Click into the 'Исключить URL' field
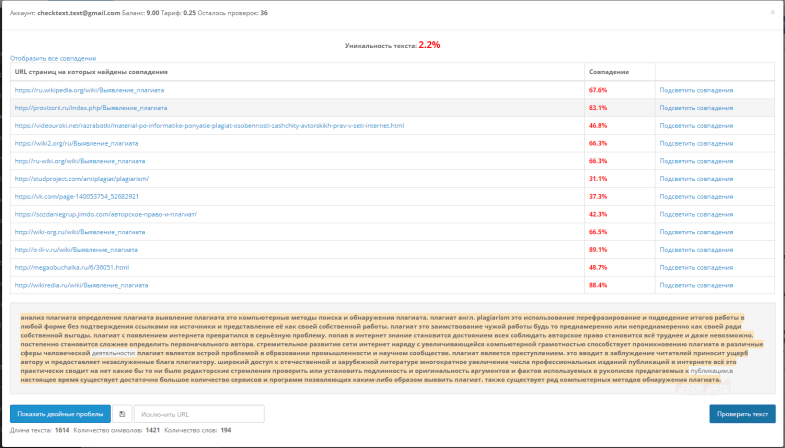Screen dimensions: 785x448 [198, 414]
